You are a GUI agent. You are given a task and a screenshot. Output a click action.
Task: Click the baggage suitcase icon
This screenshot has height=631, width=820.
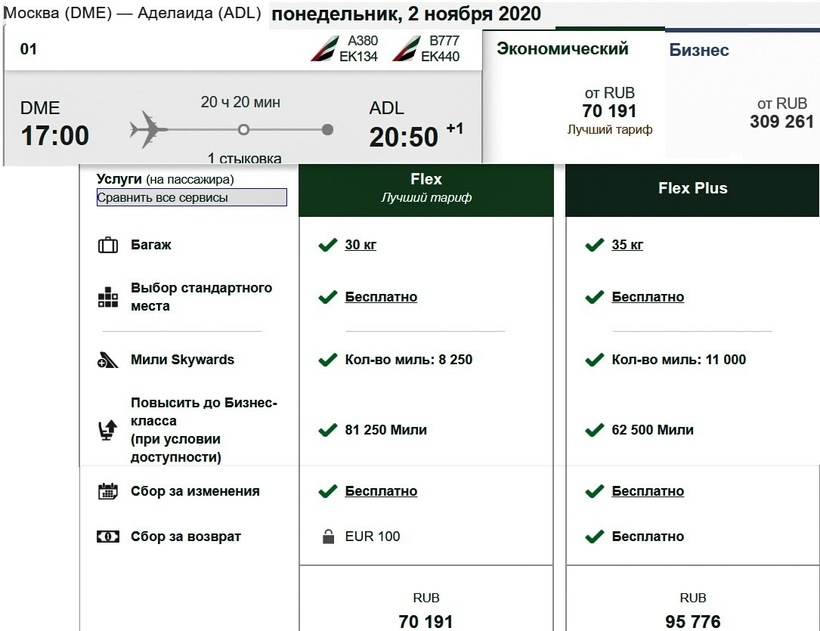108,245
